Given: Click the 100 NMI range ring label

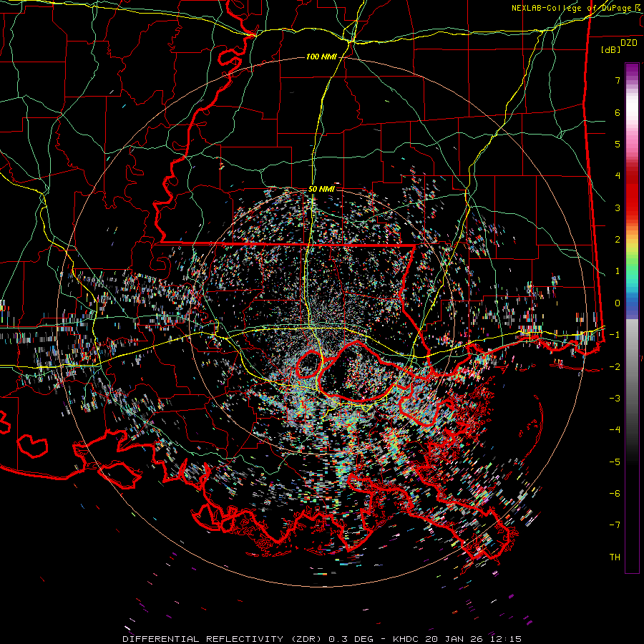Looking at the screenshot, I should coord(321,57).
